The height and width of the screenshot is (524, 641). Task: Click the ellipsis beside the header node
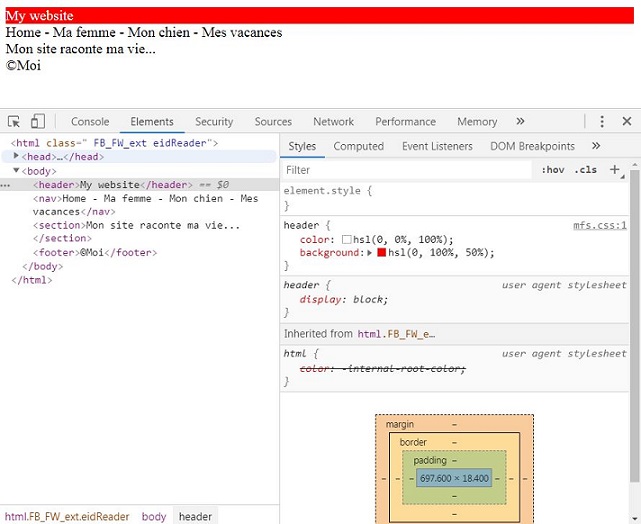click(x=6, y=185)
